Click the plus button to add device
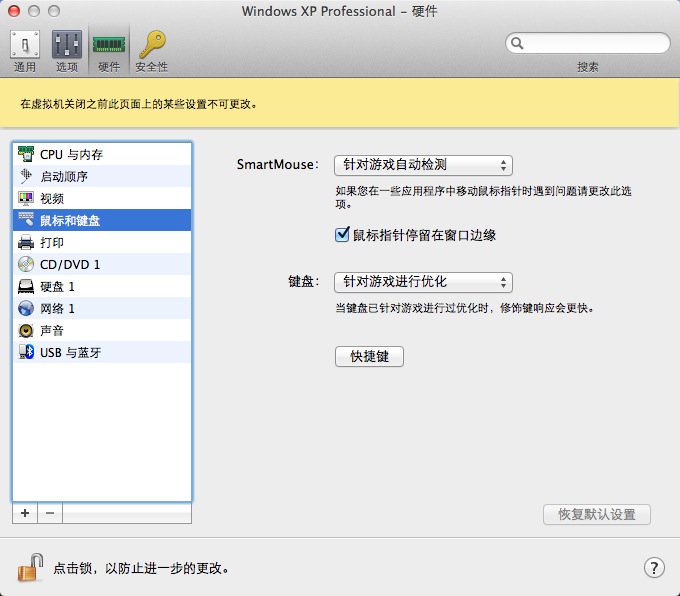The width and height of the screenshot is (680, 596). pyautogui.click(x=25, y=513)
